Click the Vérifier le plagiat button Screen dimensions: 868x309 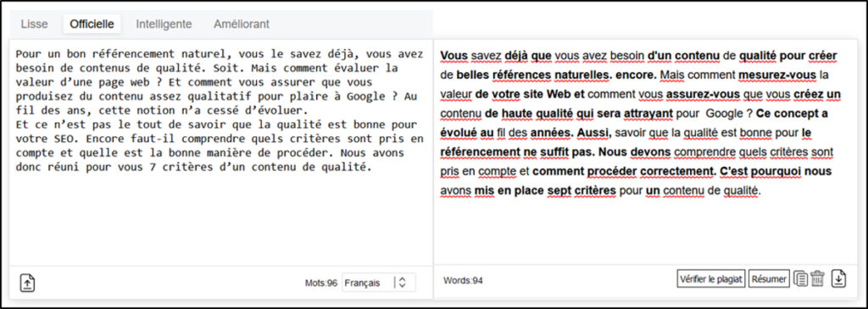(x=711, y=279)
